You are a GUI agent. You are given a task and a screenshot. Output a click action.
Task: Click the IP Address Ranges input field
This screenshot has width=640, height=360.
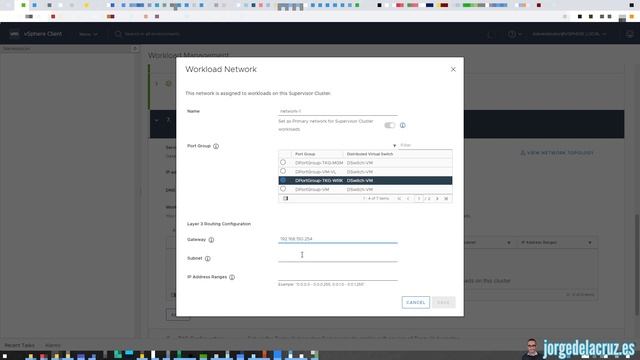(x=338, y=276)
